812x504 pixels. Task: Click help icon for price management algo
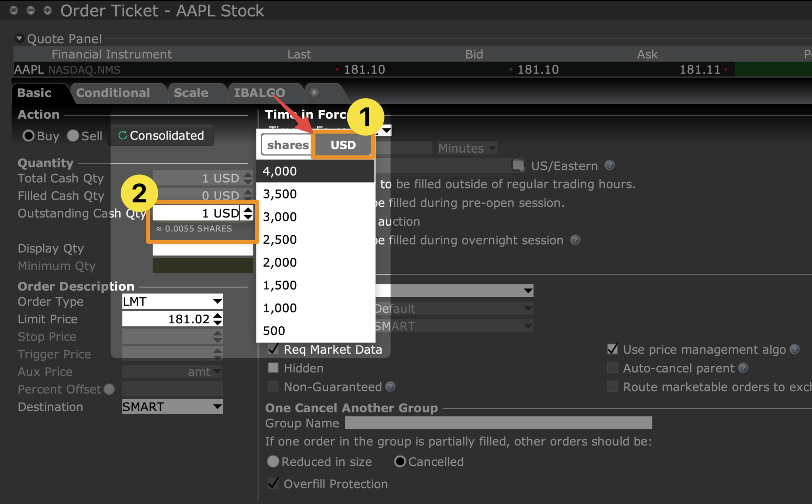[795, 349]
